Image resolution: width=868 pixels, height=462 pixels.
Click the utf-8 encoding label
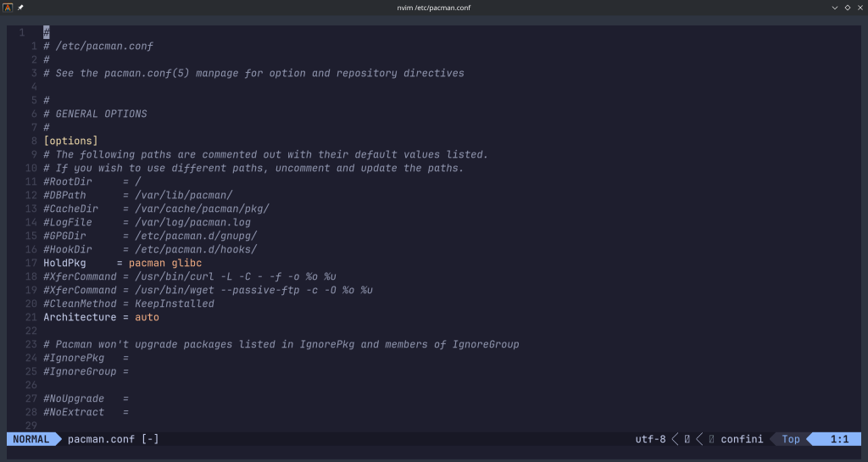(650, 439)
